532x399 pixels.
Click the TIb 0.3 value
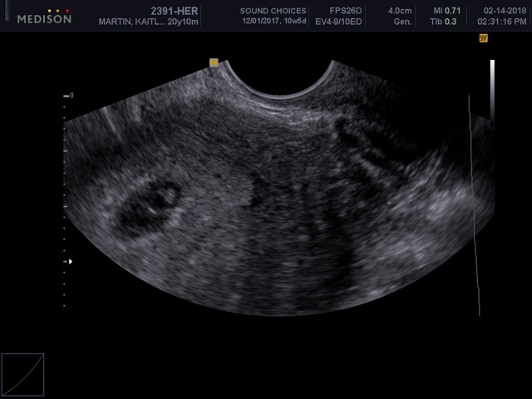(x=443, y=22)
